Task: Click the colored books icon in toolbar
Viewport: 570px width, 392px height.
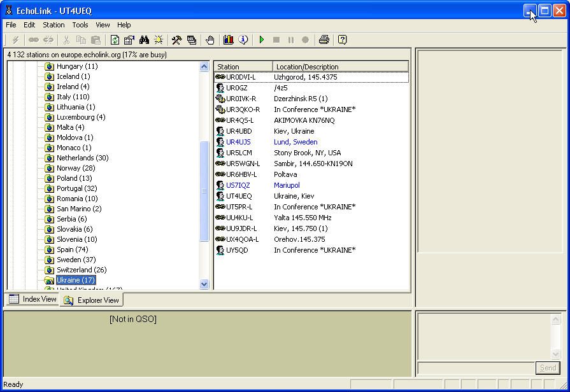Action: coord(228,40)
